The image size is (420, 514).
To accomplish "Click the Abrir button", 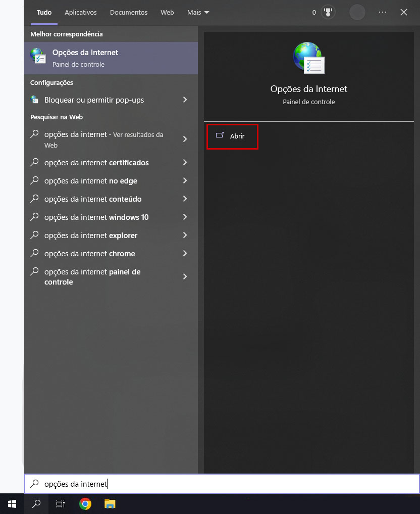I will [232, 136].
